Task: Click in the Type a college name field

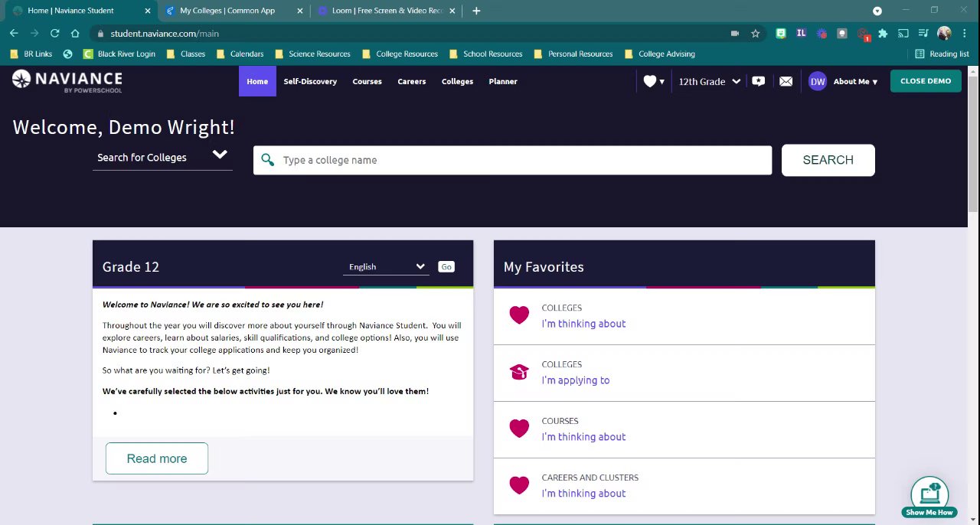Action: click(512, 160)
